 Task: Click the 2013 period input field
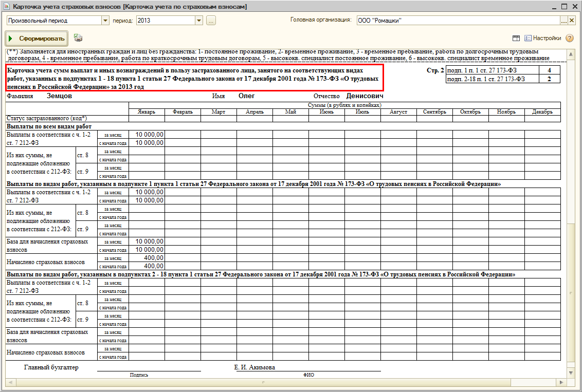tap(166, 21)
